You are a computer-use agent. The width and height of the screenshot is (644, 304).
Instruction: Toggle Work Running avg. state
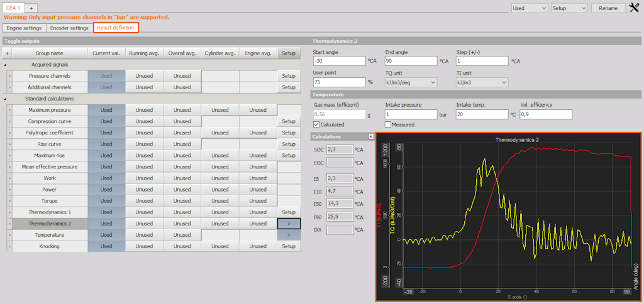[x=144, y=178]
